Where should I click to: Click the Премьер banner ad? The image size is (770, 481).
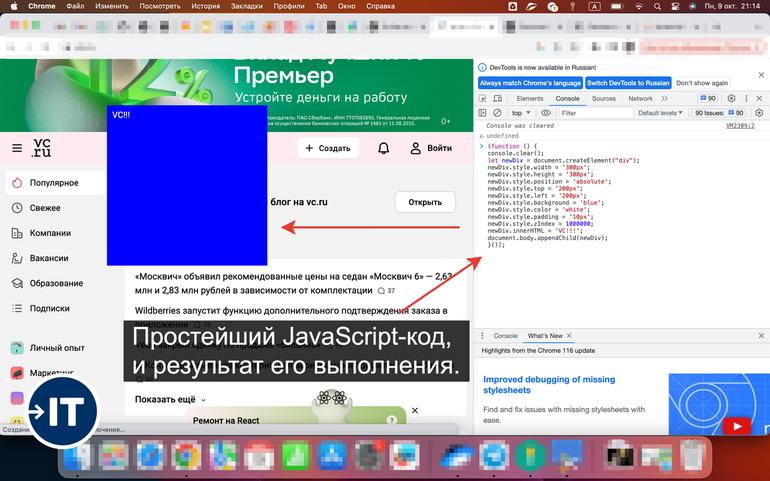pyautogui.click(x=237, y=95)
